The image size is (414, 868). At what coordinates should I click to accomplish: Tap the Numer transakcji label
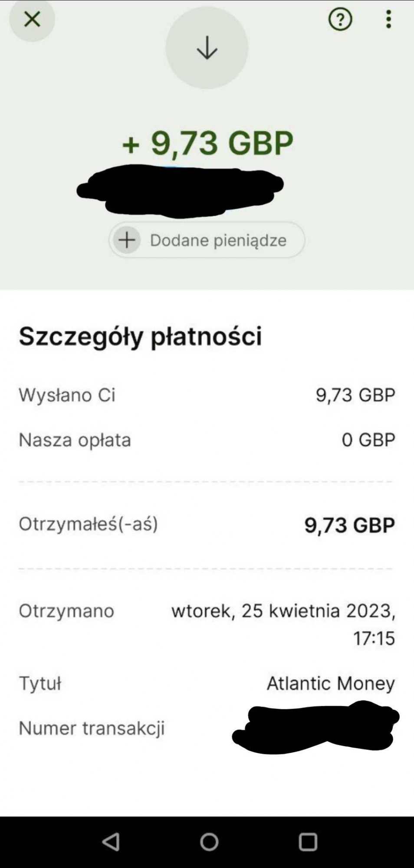(92, 728)
